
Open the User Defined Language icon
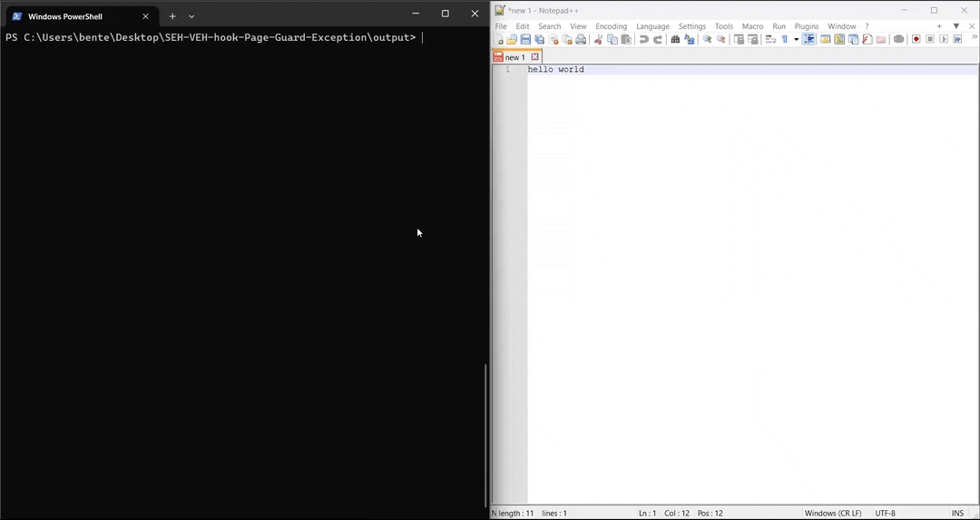point(825,39)
